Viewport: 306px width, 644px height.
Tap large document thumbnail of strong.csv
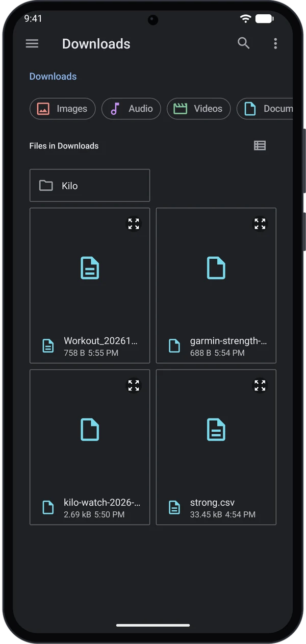coord(216,430)
